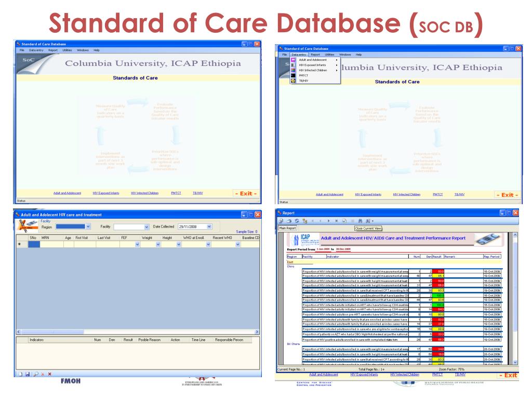Open Windows menu in top-right window
Viewport: 532px width, 399px height.
pos(345,55)
